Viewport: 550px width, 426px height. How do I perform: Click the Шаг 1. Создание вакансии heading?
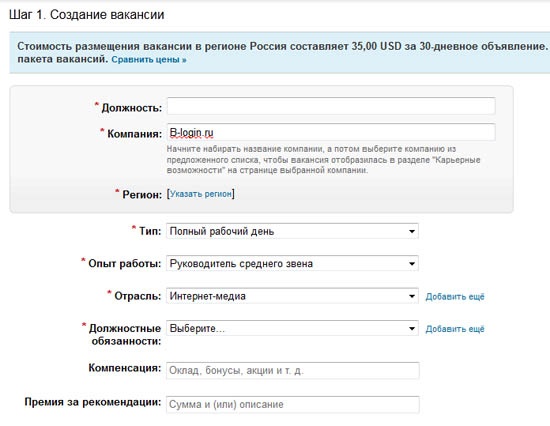pyautogui.click(x=87, y=15)
